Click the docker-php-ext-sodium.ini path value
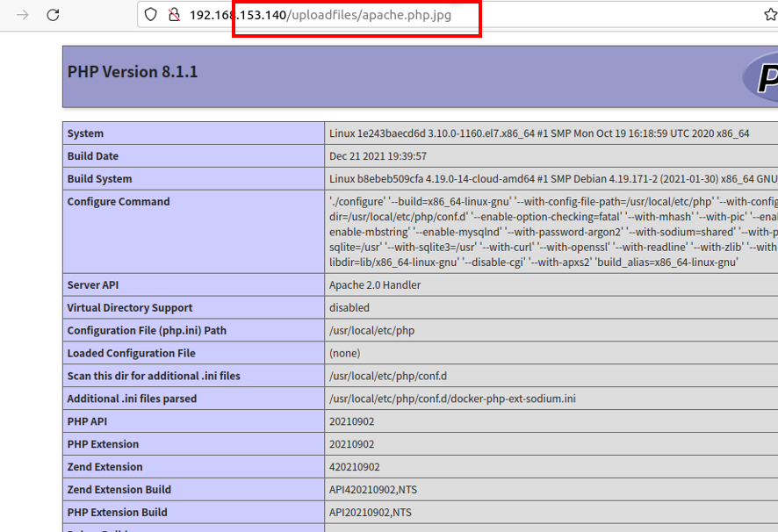 [452, 399]
